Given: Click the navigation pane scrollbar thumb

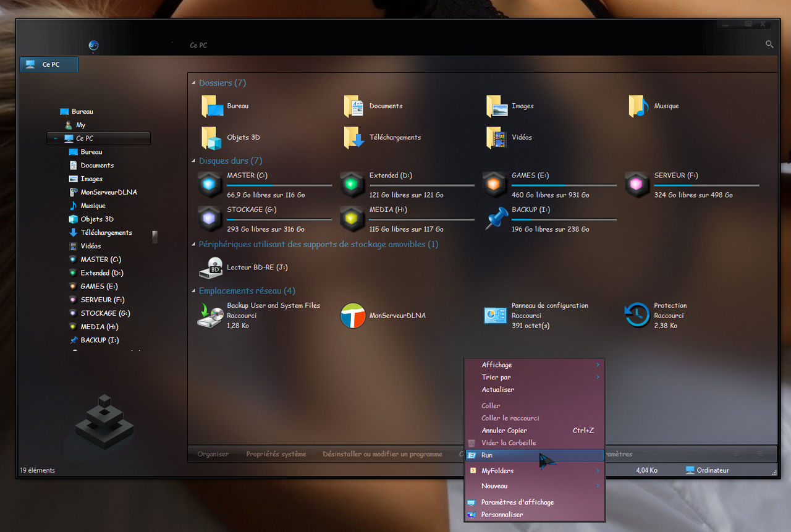Looking at the screenshot, I should (x=154, y=237).
